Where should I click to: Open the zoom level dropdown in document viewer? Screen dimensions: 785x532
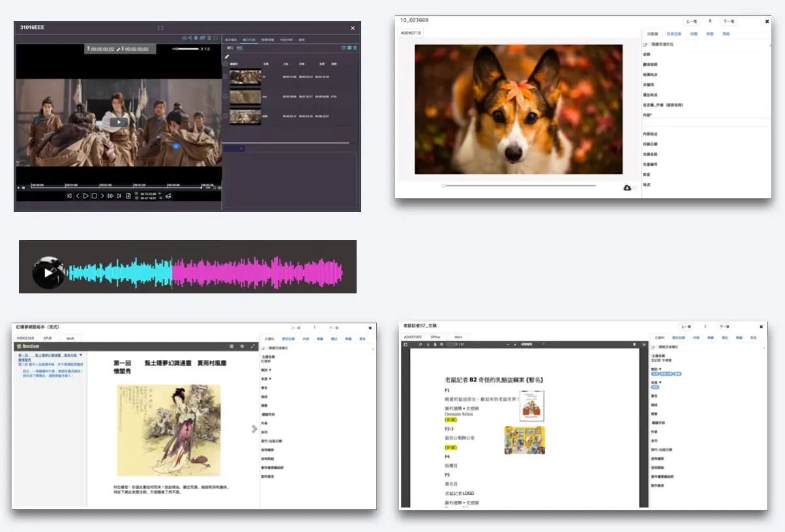pyautogui.click(x=531, y=344)
